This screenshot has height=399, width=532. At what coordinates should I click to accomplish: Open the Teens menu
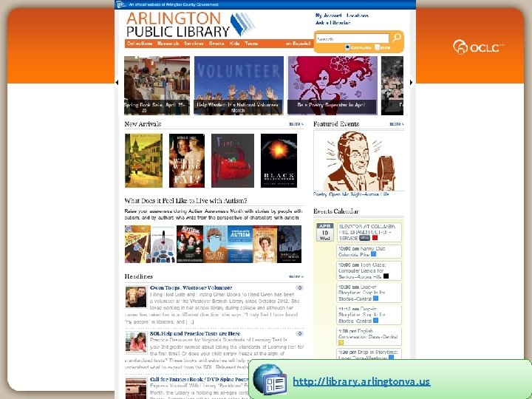pos(251,44)
